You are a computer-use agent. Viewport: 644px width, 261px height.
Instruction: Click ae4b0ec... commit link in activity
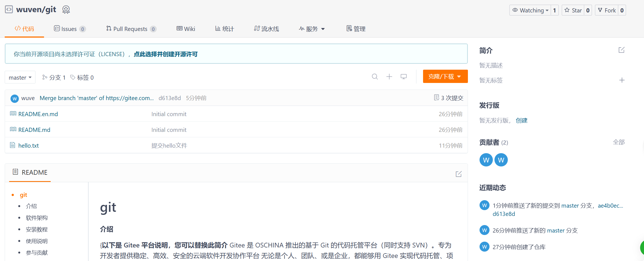coord(610,205)
